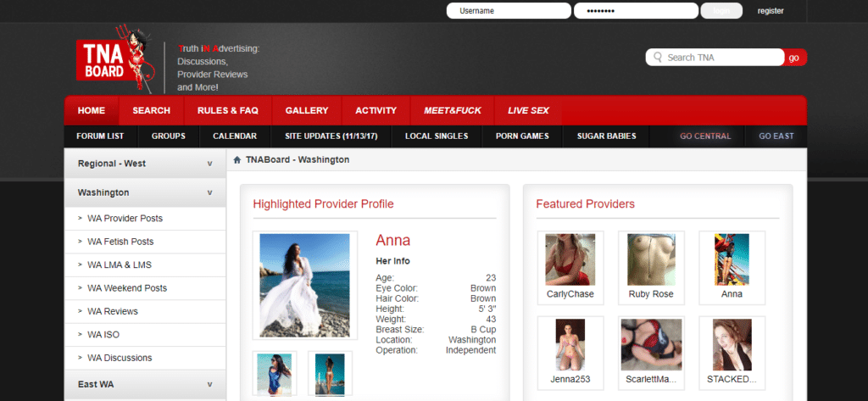Viewport: 868px width, 401px height.
Task: Click into the Search TNA box
Action: coord(715,57)
